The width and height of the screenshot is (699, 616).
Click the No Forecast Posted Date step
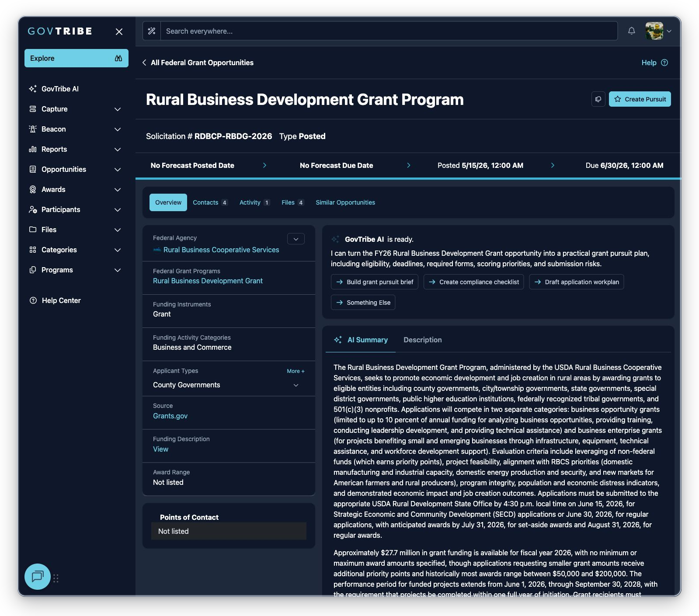pos(192,165)
